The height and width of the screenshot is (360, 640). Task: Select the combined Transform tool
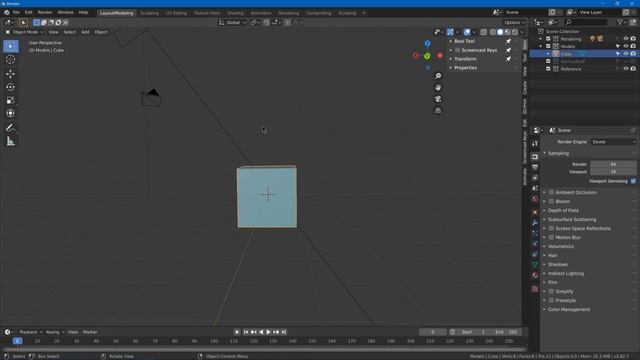(x=11, y=113)
